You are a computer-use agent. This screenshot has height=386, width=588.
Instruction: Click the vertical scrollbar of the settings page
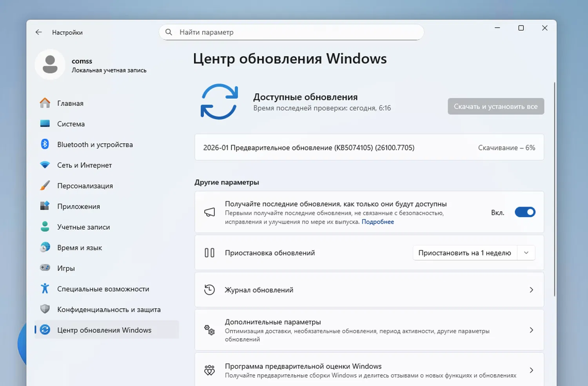coord(554,189)
